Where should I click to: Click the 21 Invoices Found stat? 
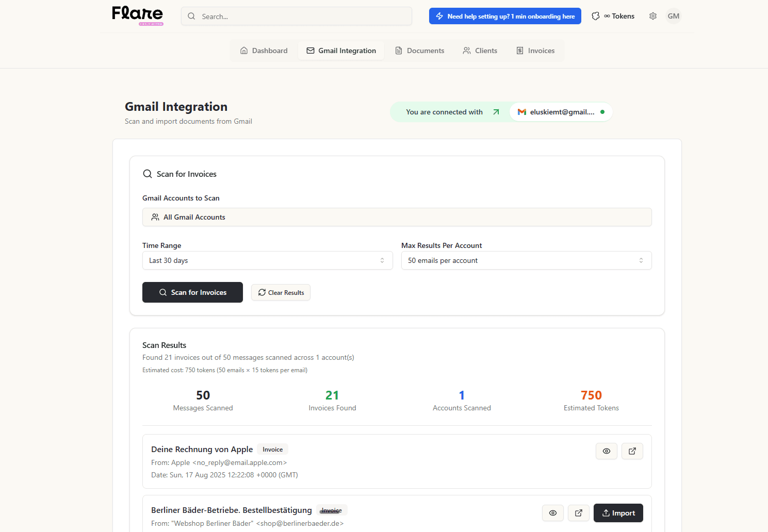point(332,401)
